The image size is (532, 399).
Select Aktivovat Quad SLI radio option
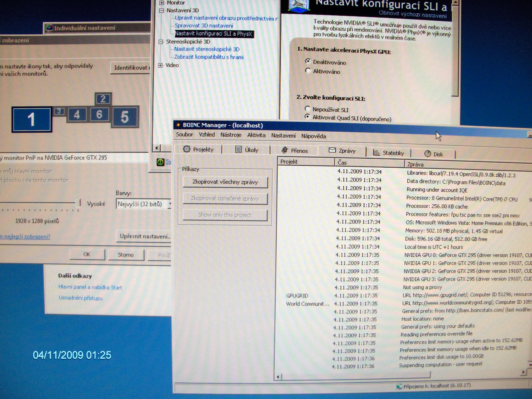coord(307,117)
